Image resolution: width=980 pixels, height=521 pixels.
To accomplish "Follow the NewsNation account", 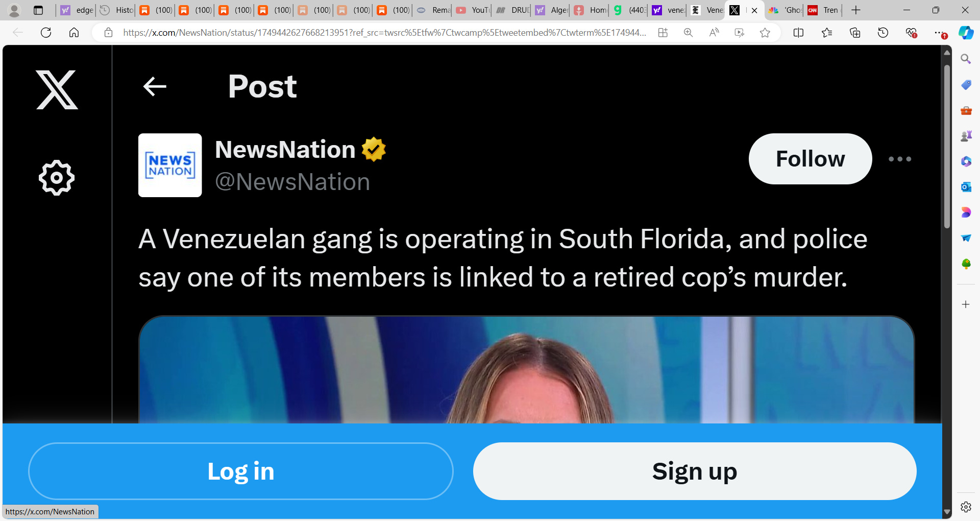I will tap(810, 159).
